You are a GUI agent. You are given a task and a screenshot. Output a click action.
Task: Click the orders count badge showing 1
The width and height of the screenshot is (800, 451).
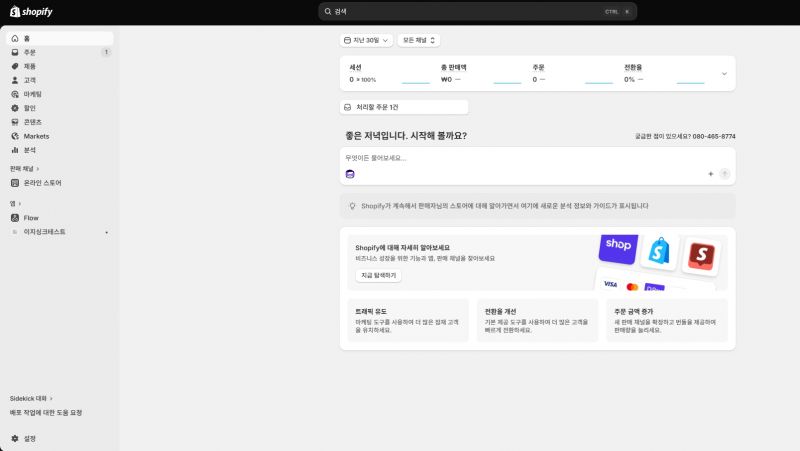106,52
